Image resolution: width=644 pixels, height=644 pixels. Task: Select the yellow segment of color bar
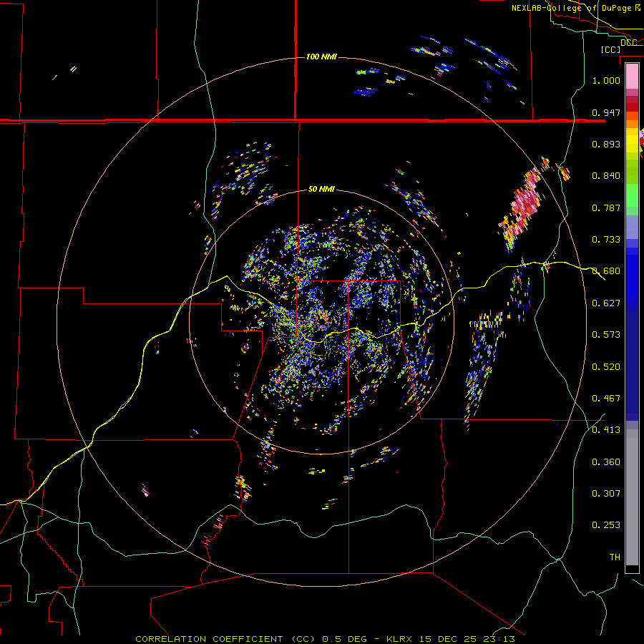(632, 140)
